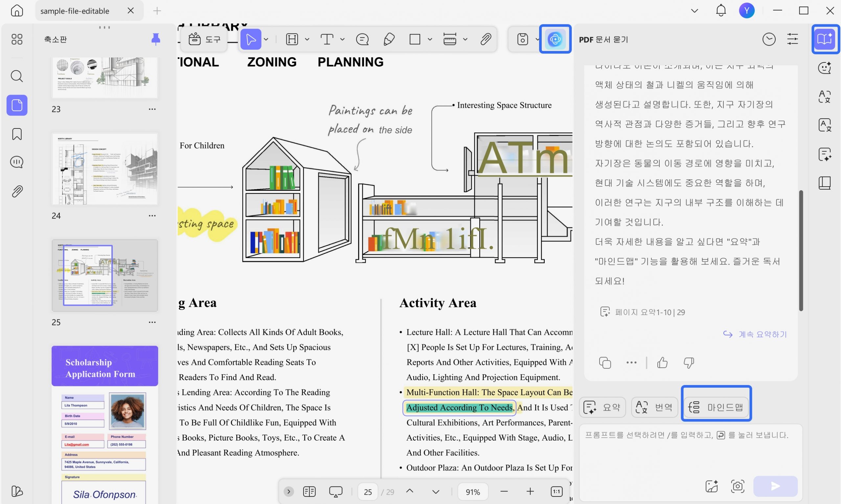Open more options for AI response
Viewport: 841px width, 504px height.
point(631,363)
